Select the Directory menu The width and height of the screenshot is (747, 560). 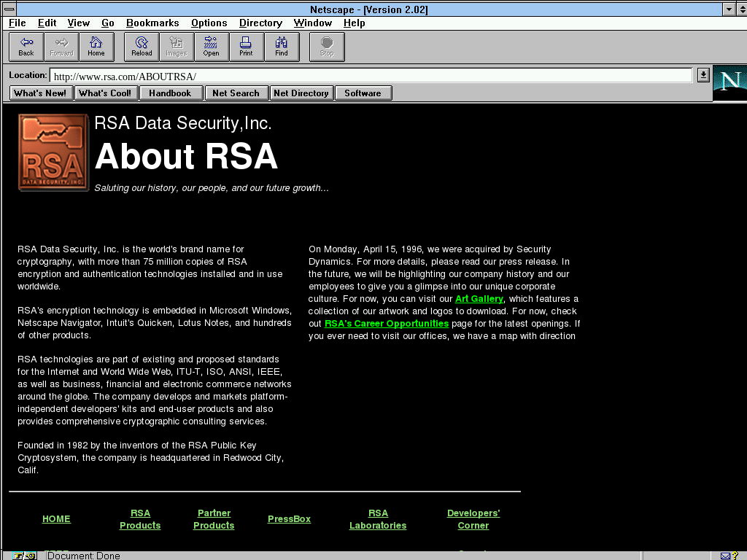[x=260, y=23]
